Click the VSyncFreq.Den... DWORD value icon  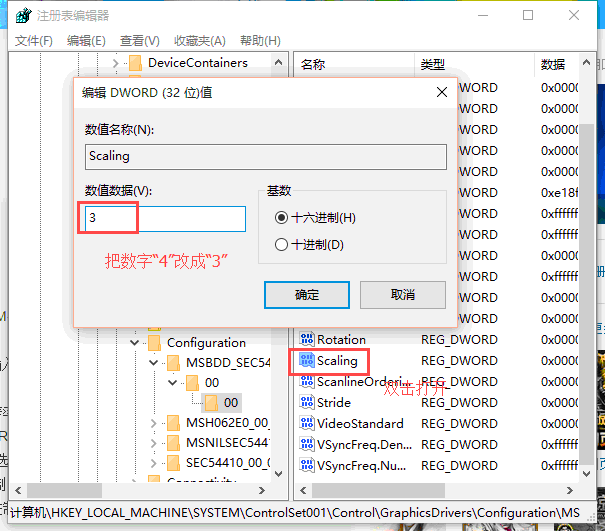307,444
